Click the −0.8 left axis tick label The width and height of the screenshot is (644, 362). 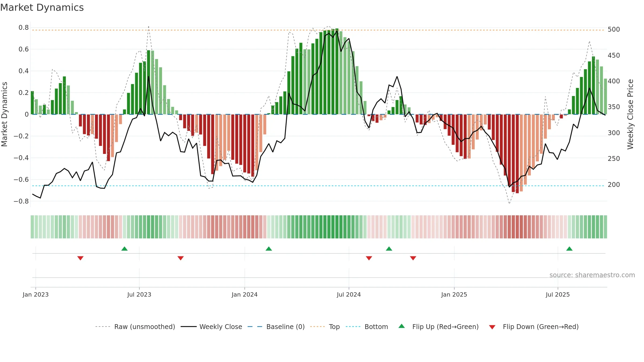coord(21,201)
